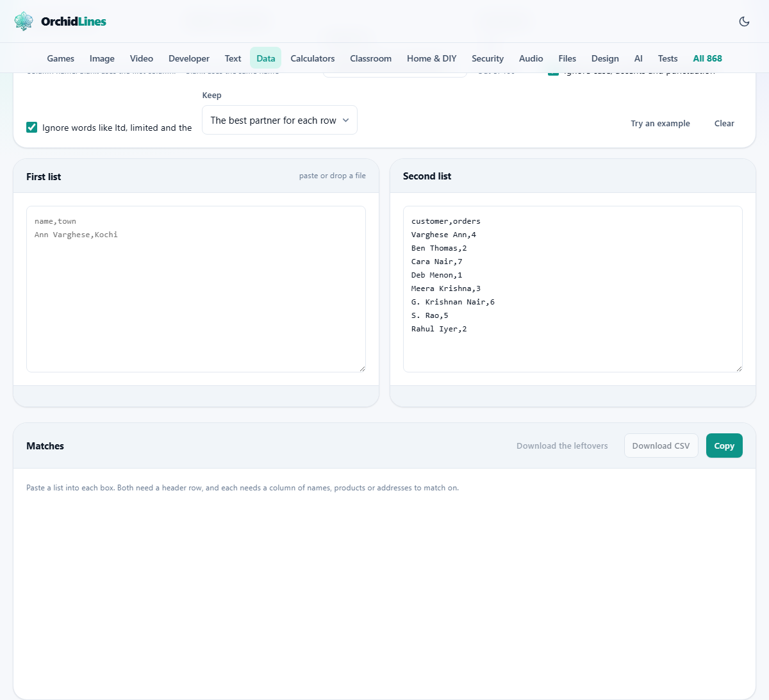This screenshot has width=769, height=700.
Task: Click into the Second list text area
Action: 573,289
